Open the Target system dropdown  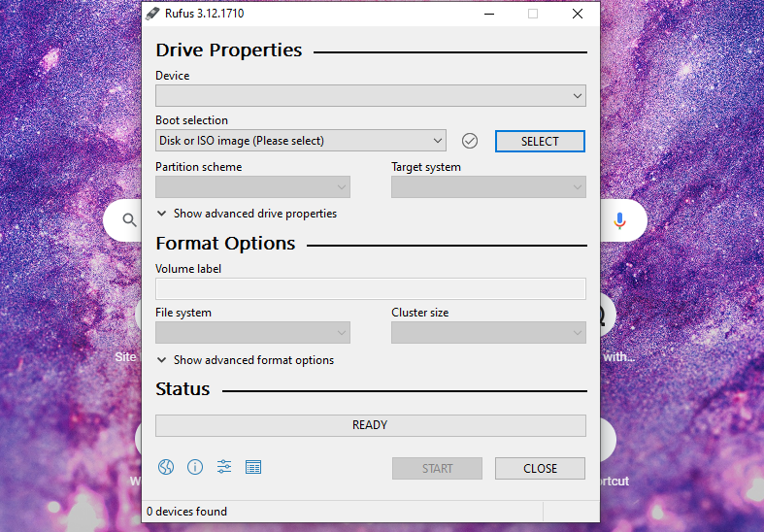pyautogui.click(x=488, y=186)
